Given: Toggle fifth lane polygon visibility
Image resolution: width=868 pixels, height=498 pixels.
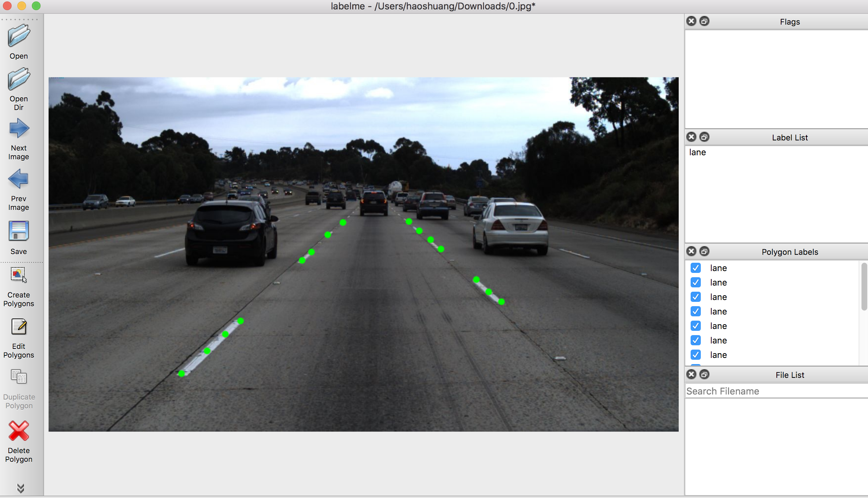Looking at the screenshot, I should click(x=696, y=326).
